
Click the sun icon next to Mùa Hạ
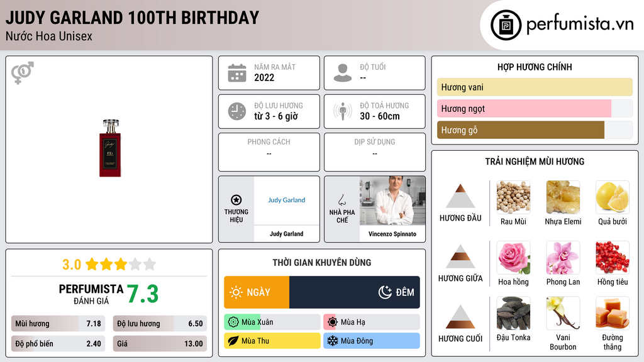tap(333, 322)
